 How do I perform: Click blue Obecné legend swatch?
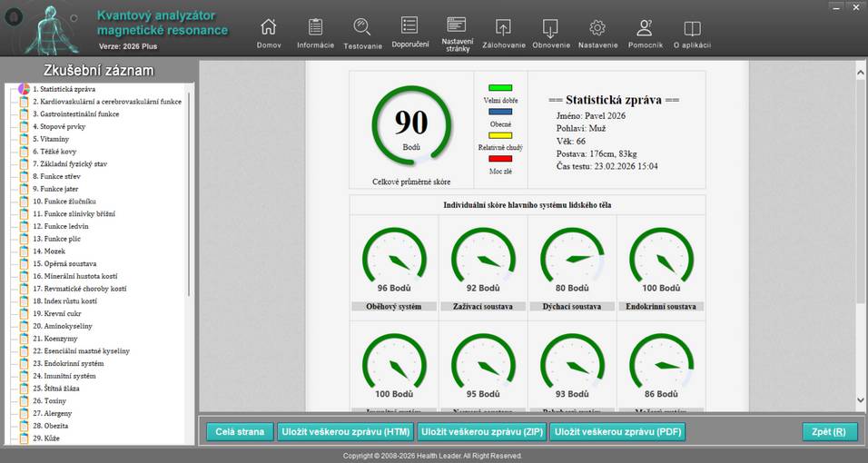[500, 112]
